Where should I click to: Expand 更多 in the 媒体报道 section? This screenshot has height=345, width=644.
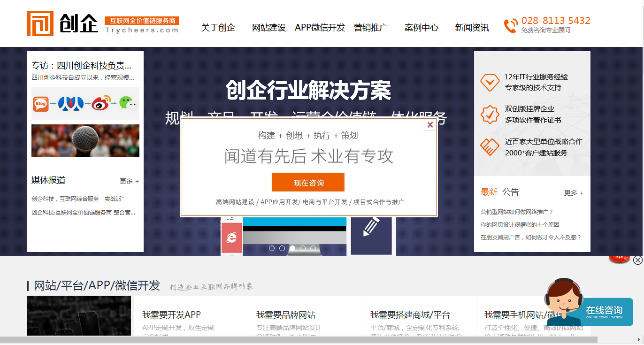(129, 181)
